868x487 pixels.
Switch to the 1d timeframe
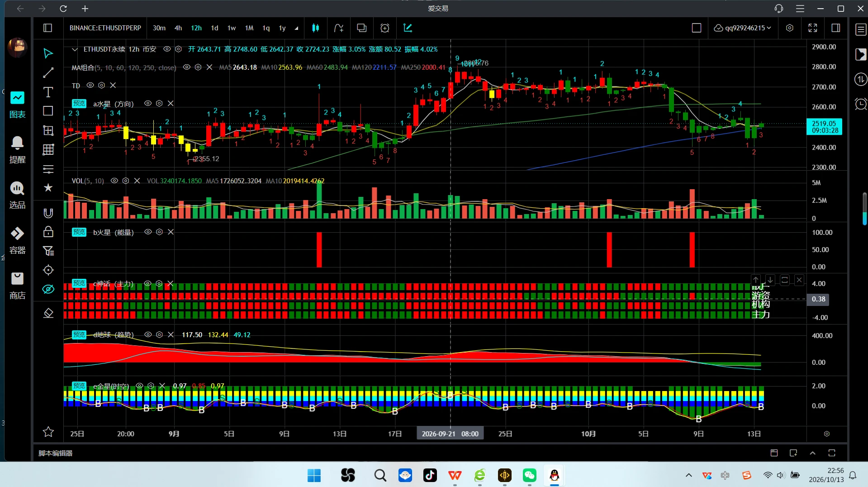214,28
